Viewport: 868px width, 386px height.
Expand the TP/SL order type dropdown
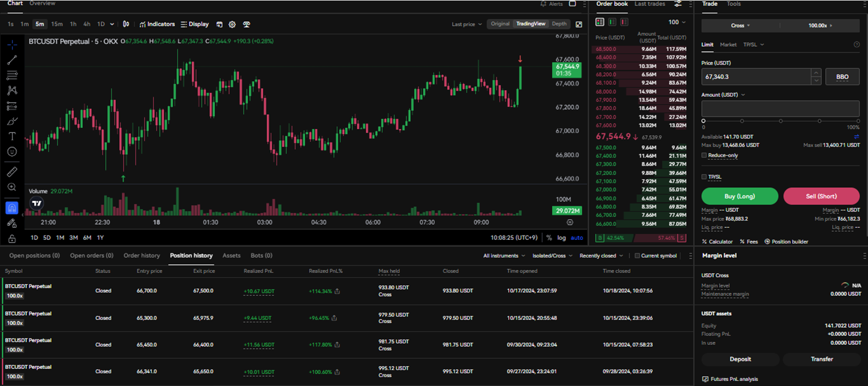coord(753,44)
